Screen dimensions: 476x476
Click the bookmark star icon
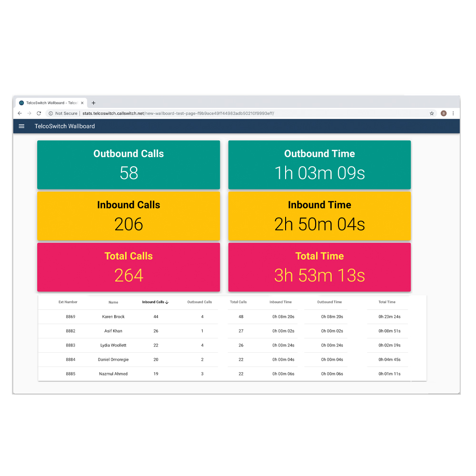[x=432, y=113]
